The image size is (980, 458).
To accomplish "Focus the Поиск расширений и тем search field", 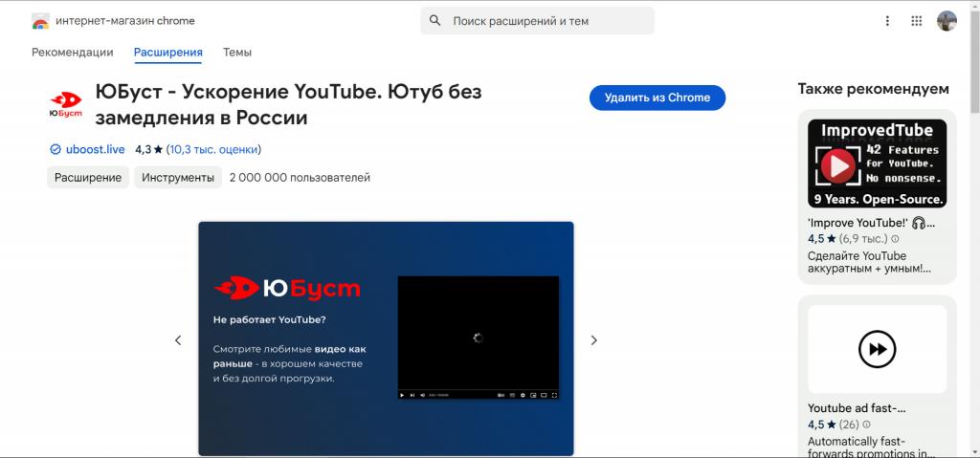I will (538, 21).
